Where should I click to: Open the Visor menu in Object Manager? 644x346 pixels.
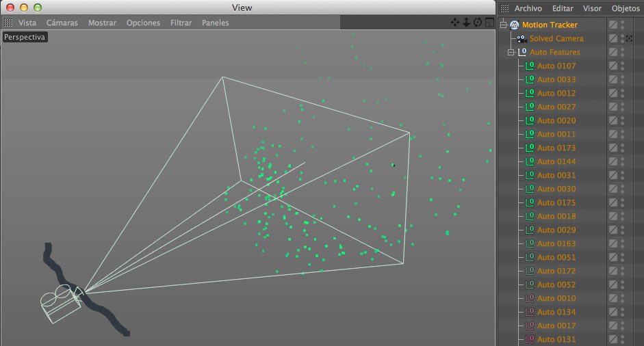click(592, 8)
